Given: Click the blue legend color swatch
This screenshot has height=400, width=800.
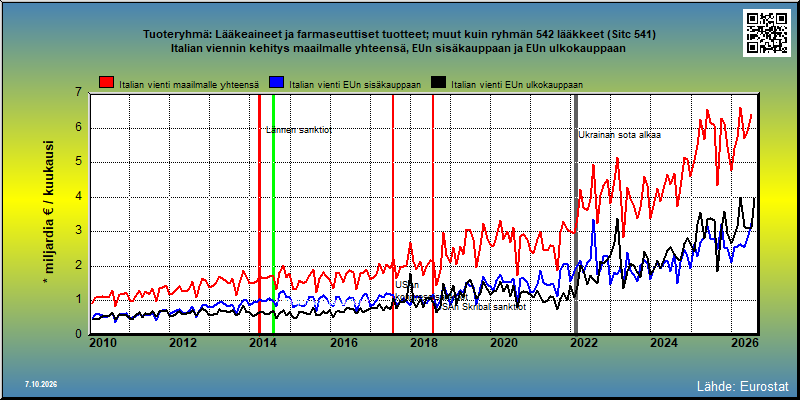Looking at the screenshot, I should click(276, 83).
